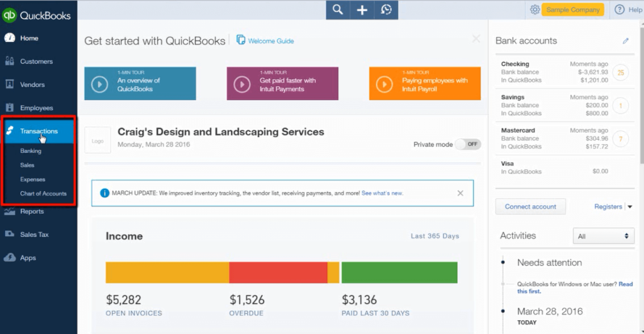This screenshot has height=334, width=644.
Task: Open the search magnifier tool
Action: [338, 10]
